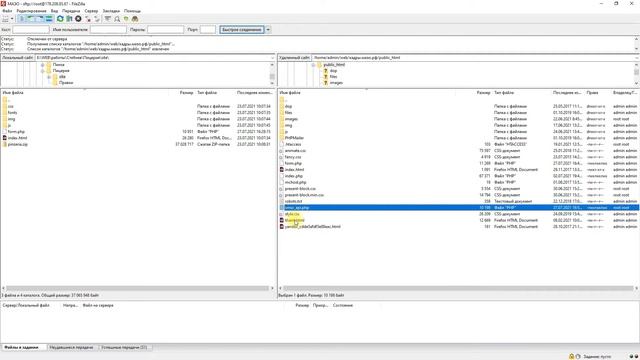The height and width of the screenshot is (360, 640).
Task: Select index.php in the remote list
Action: coord(293,176)
